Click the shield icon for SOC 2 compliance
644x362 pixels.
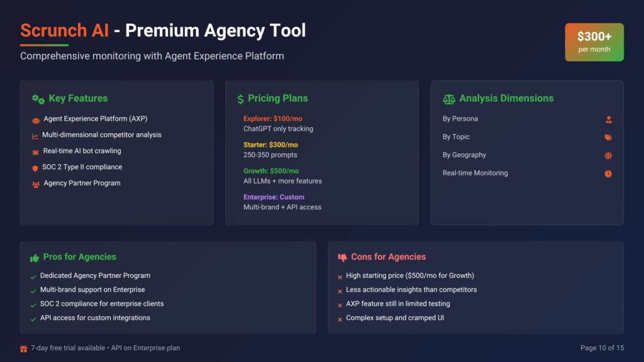point(36,168)
